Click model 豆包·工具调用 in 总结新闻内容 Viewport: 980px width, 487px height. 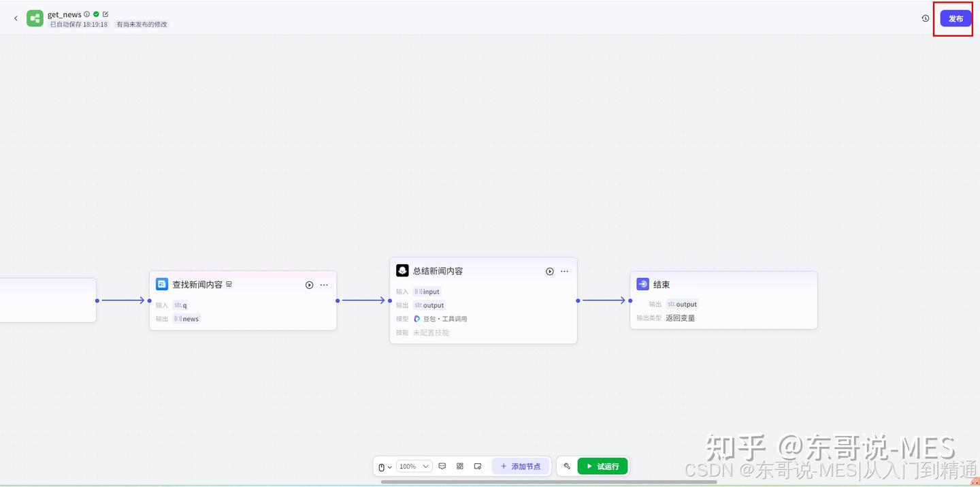(440, 319)
